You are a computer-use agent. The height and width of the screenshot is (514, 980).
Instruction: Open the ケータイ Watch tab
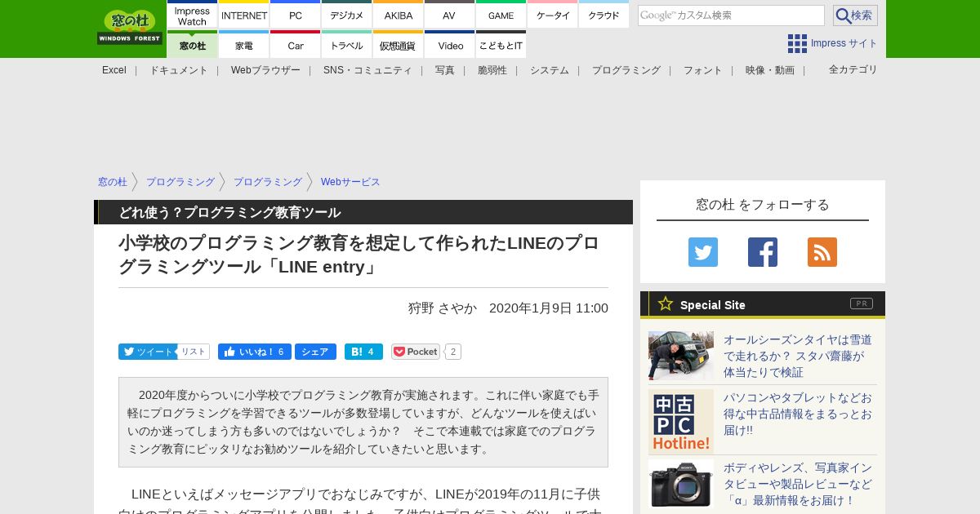coord(553,16)
